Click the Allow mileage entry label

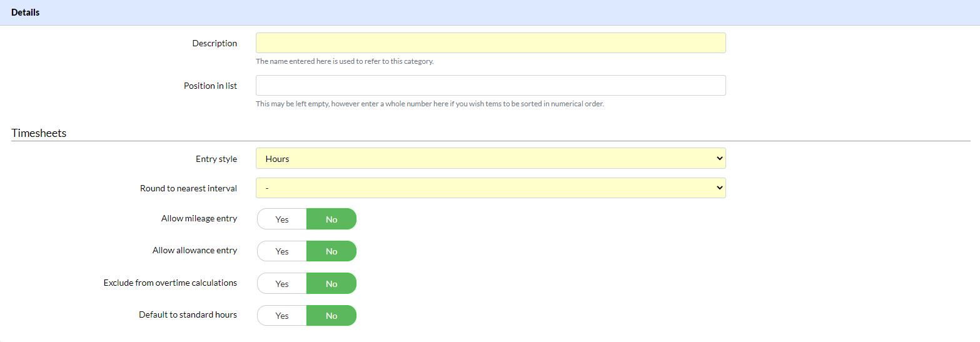click(199, 219)
